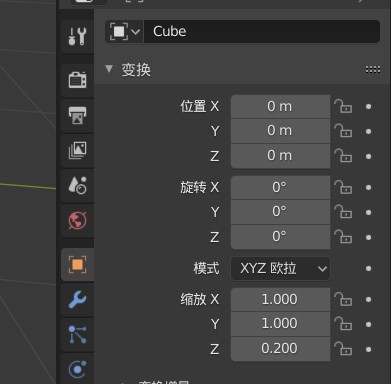The width and height of the screenshot is (391, 384).
Task: Open the Physics properties tab
Action: [x=77, y=369]
